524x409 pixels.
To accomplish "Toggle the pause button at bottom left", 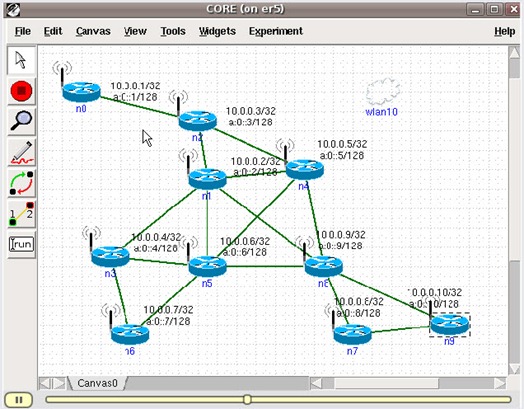I will [x=19, y=400].
